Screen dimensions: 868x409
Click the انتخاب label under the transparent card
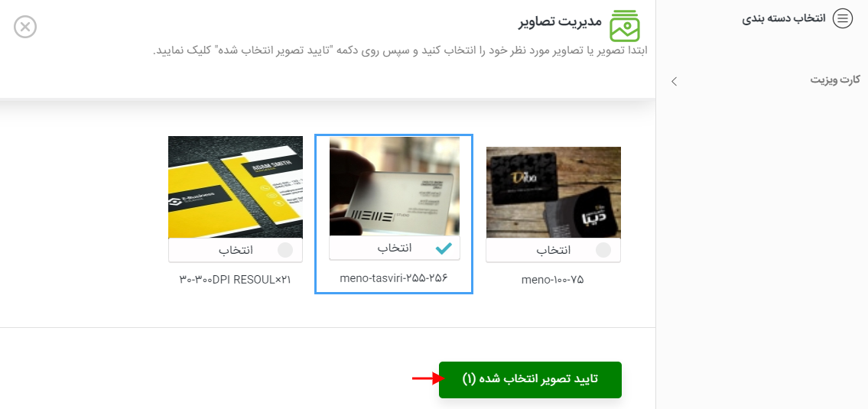coord(394,248)
